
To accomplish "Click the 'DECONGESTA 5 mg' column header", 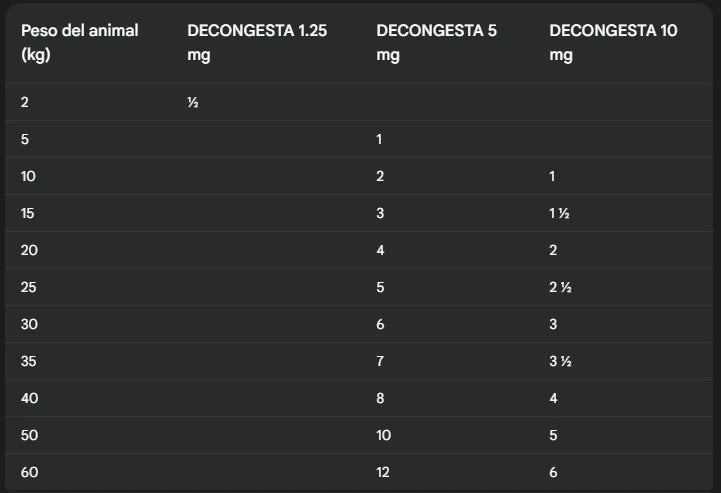I will pyautogui.click(x=436, y=42).
